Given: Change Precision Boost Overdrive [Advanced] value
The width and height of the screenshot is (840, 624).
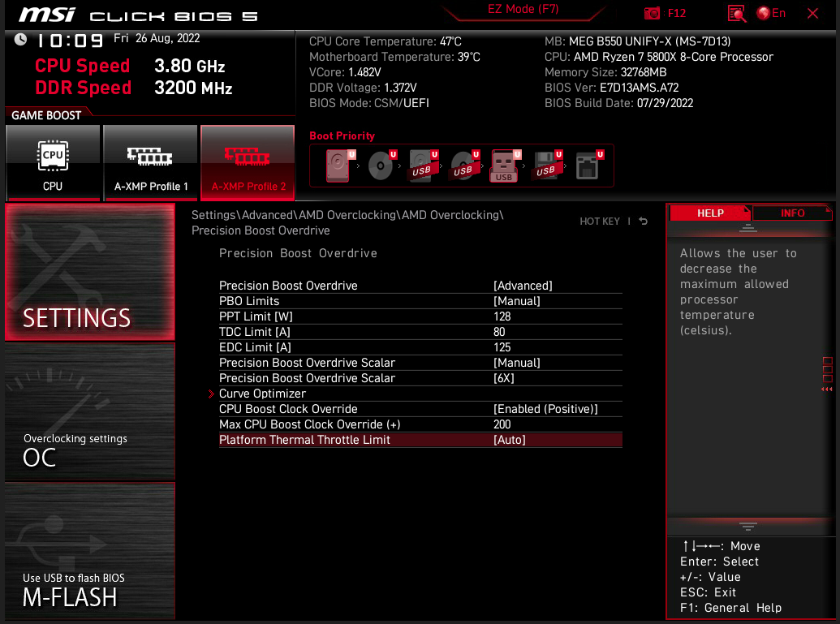Looking at the screenshot, I should pyautogui.click(x=523, y=286).
